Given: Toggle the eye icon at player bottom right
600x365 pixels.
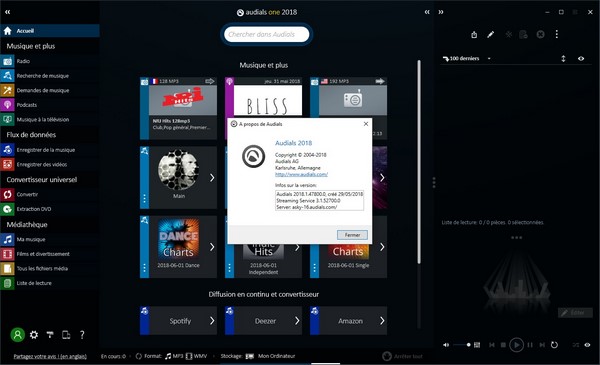Looking at the screenshot, I should coord(587,345).
